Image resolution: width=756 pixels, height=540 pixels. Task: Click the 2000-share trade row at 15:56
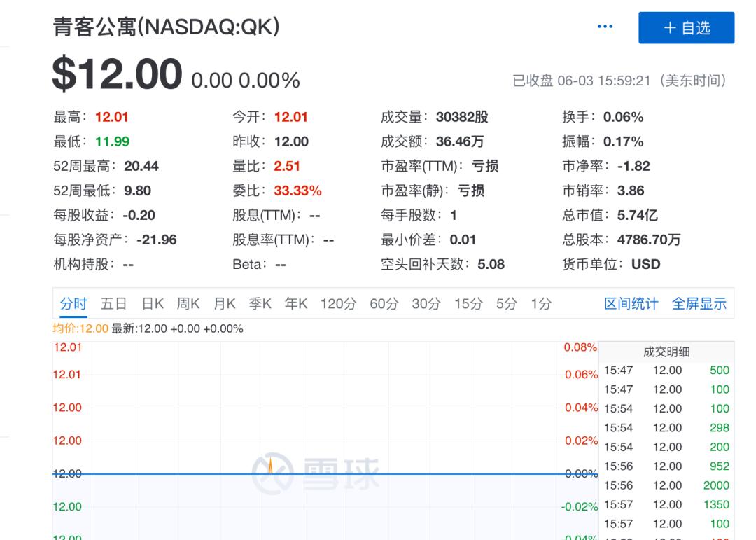(x=666, y=485)
